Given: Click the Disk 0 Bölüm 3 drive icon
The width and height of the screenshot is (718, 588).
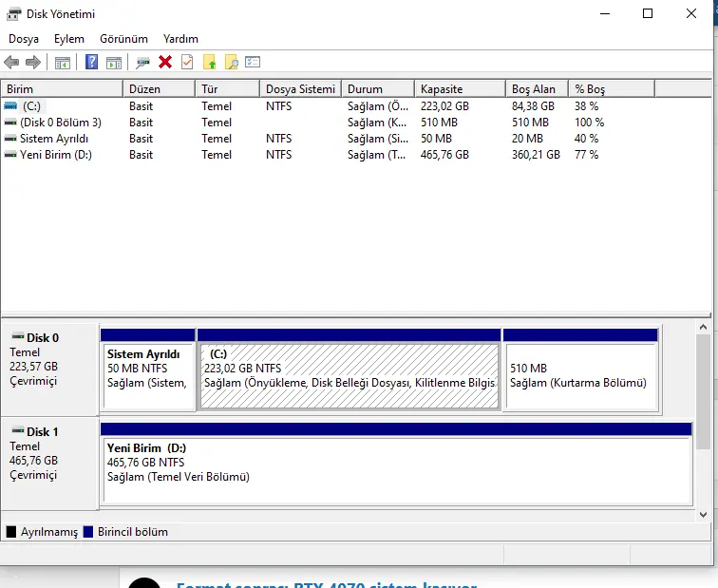Looking at the screenshot, I should (x=10, y=123).
